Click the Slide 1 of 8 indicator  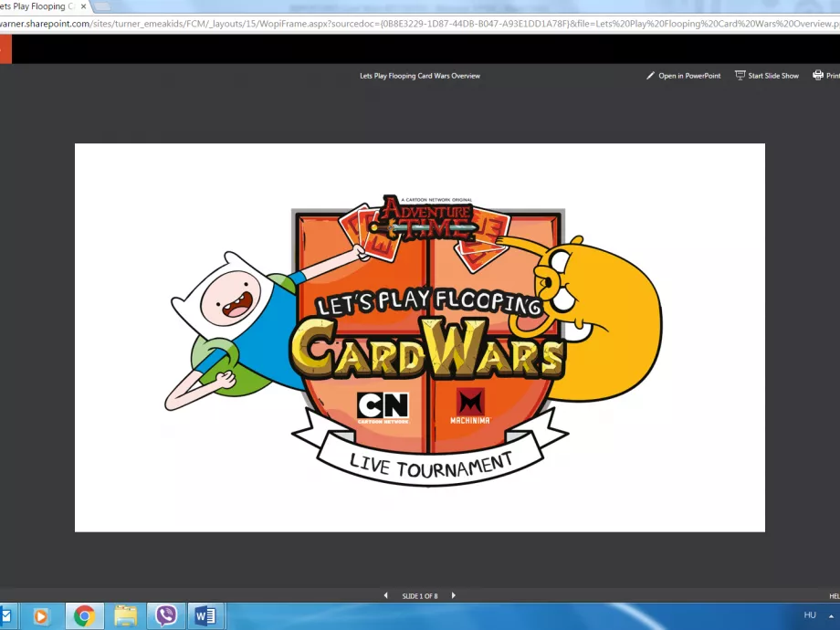[420, 595]
